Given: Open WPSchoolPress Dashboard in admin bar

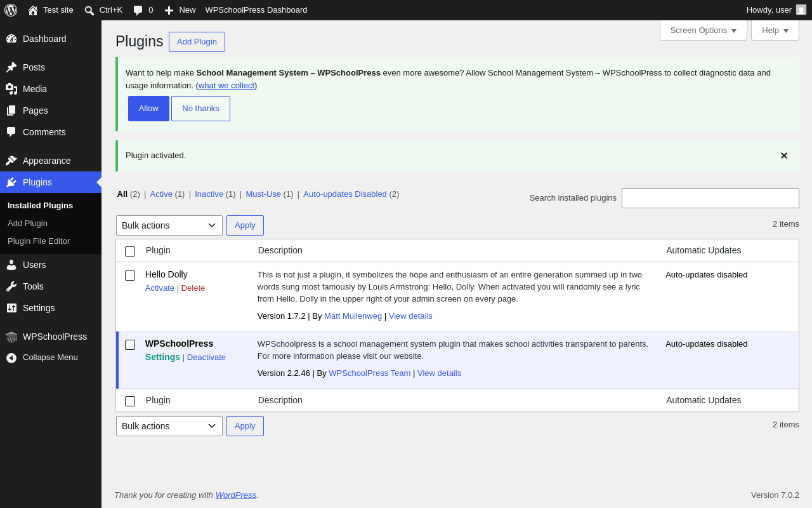Looking at the screenshot, I should click(x=256, y=10).
